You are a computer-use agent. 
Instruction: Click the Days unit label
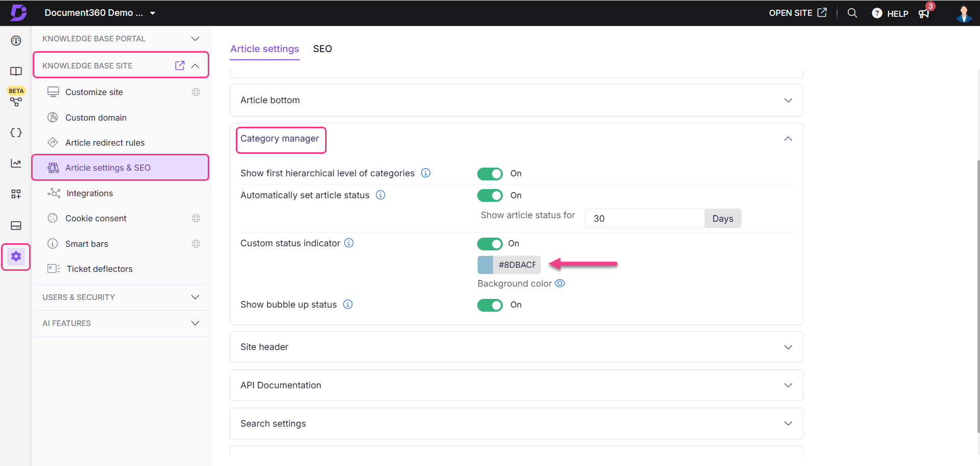point(723,218)
